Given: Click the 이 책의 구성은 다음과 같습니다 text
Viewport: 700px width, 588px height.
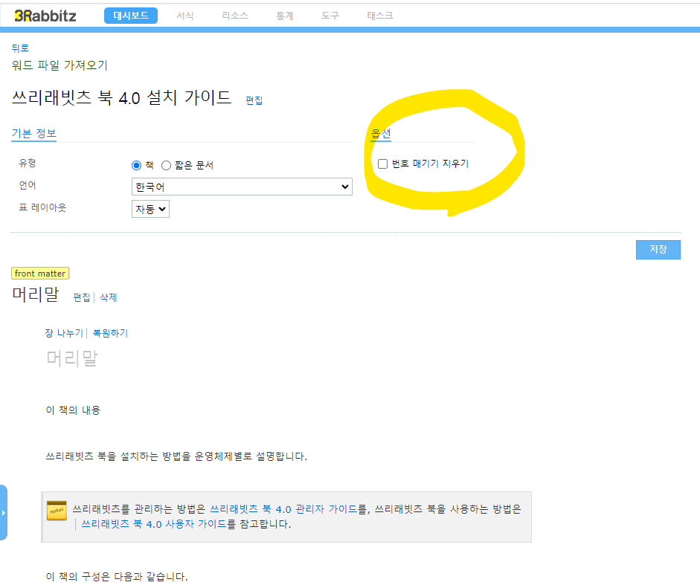Looking at the screenshot, I should pyautogui.click(x=117, y=576).
